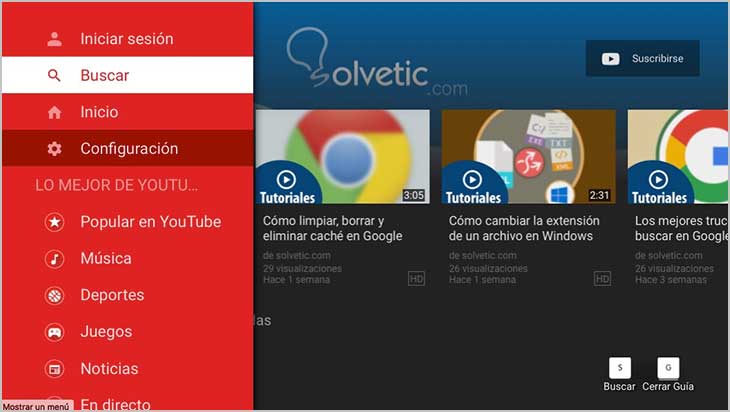Click the Buscar shortcut label at bottom right
The height and width of the screenshot is (412, 730).
[x=619, y=386]
